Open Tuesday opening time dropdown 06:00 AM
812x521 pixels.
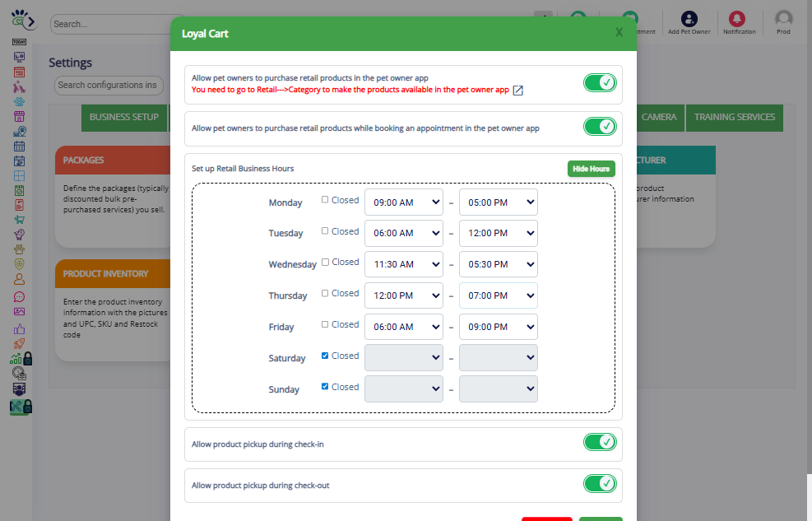(404, 233)
